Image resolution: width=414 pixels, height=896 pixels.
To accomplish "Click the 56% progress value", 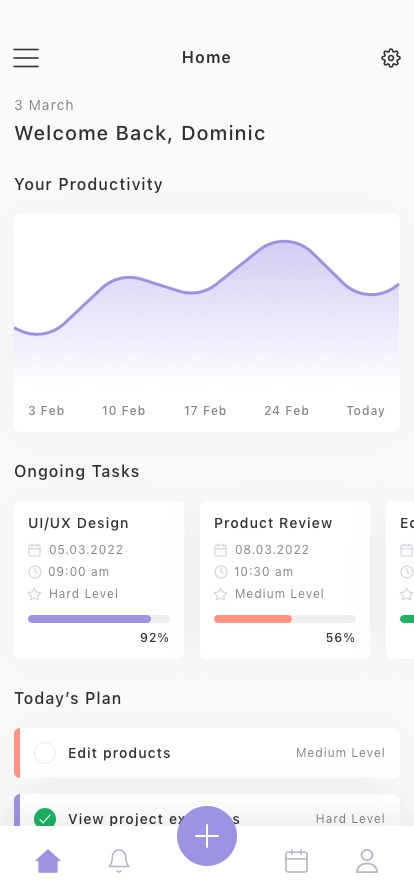I will point(340,638).
